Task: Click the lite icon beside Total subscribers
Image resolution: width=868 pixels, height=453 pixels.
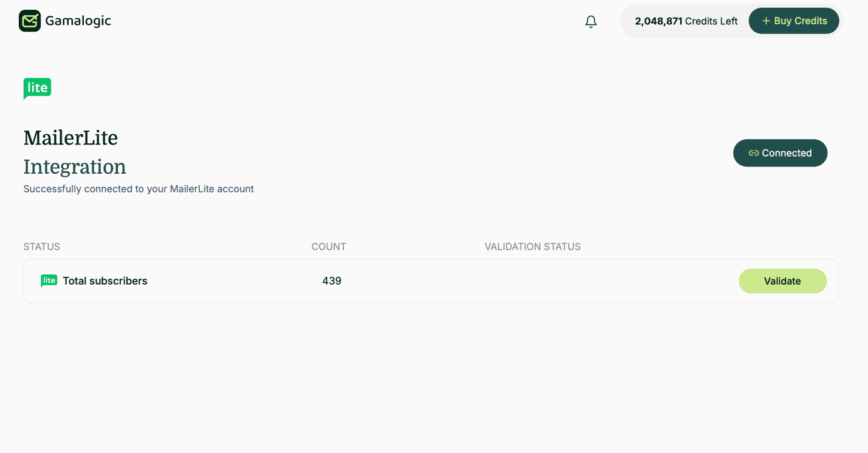Action: (x=49, y=281)
